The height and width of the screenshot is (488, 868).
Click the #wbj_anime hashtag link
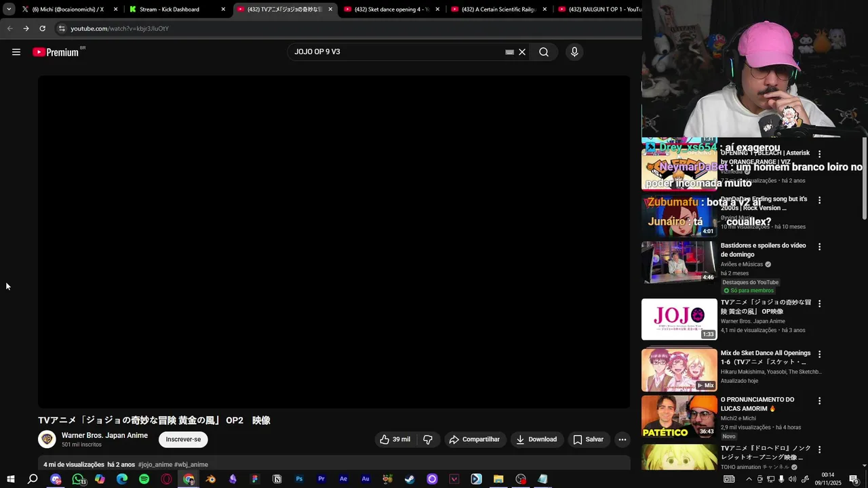tap(191, 464)
